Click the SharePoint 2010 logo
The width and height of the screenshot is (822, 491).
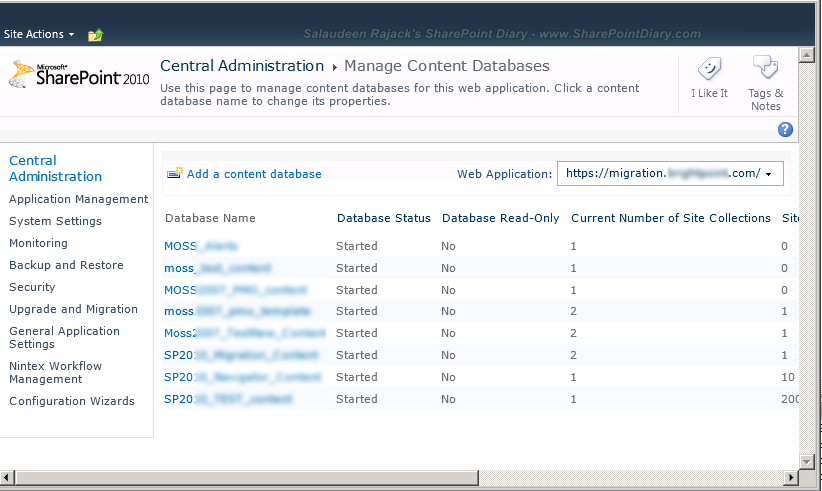79,74
